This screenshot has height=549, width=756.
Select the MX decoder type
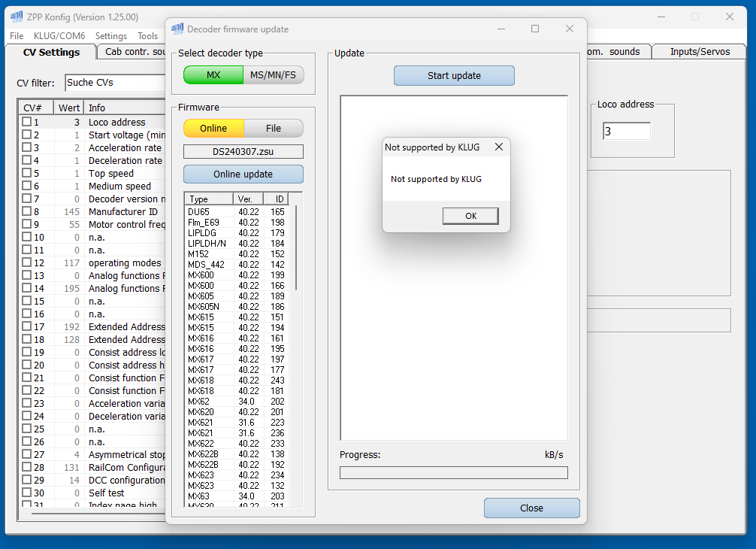point(213,75)
